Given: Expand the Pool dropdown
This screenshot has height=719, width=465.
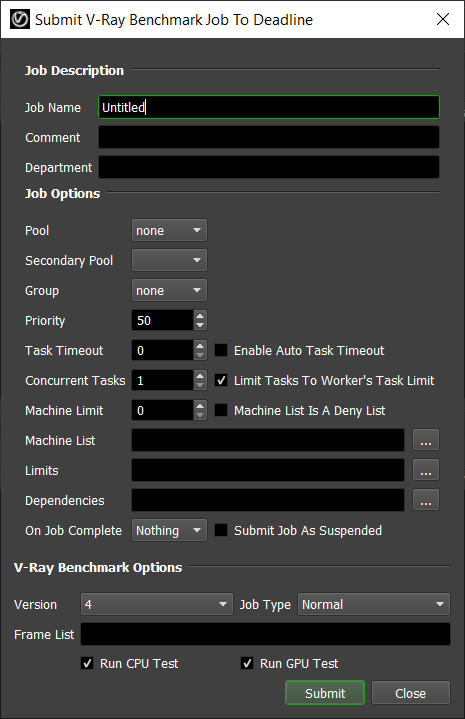Looking at the screenshot, I should pyautogui.click(x=169, y=230).
